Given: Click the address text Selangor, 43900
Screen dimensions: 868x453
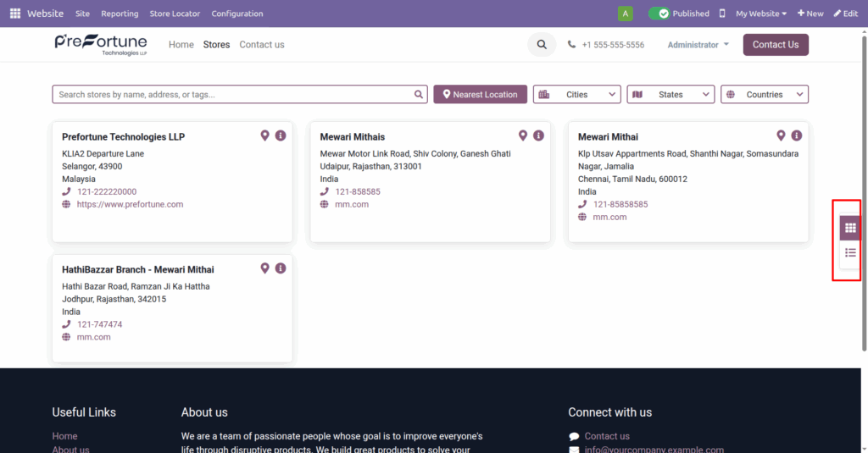Looking at the screenshot, I should pyautogui.click(x=92, y=167).
